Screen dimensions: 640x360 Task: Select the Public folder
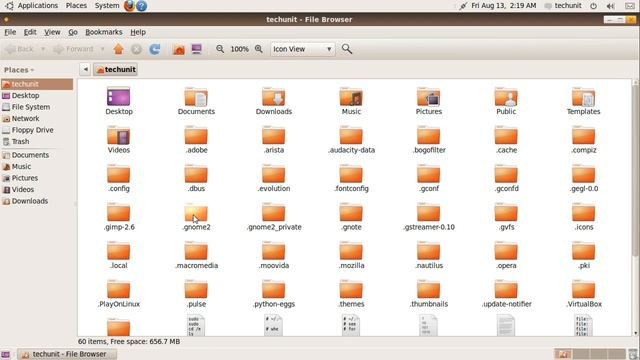point(506,101)
